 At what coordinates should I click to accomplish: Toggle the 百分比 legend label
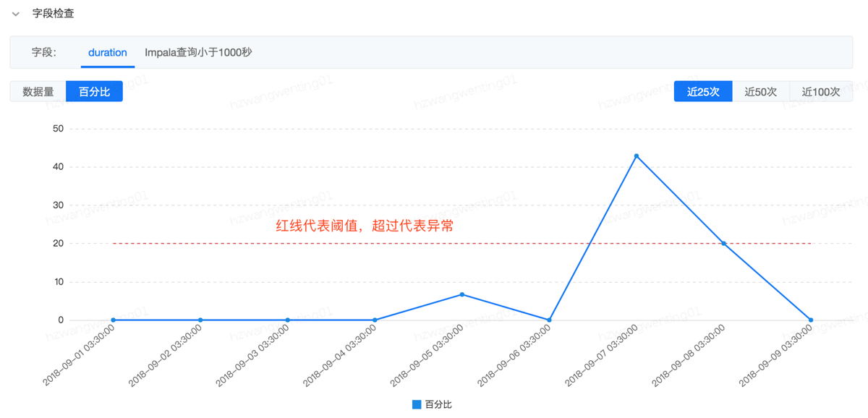click(x=438, y=404)
